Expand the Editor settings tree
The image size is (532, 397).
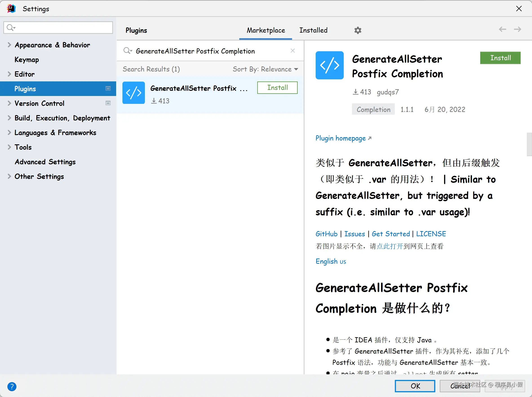9,74
